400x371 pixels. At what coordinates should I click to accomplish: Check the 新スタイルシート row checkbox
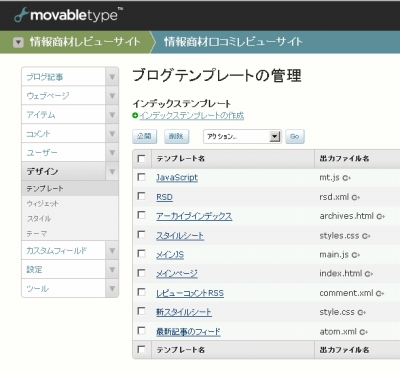click(141, 311)
